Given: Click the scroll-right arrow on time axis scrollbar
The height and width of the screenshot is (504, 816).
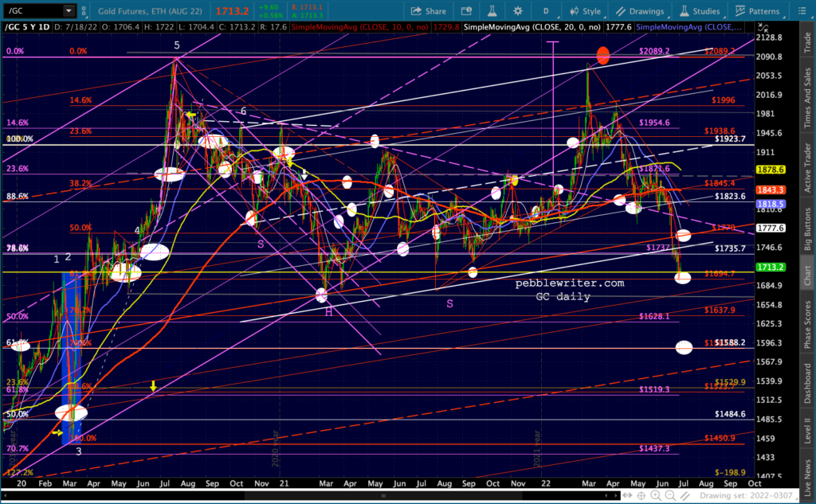Looking at the screenshot, I should click(x=618, y=496).
